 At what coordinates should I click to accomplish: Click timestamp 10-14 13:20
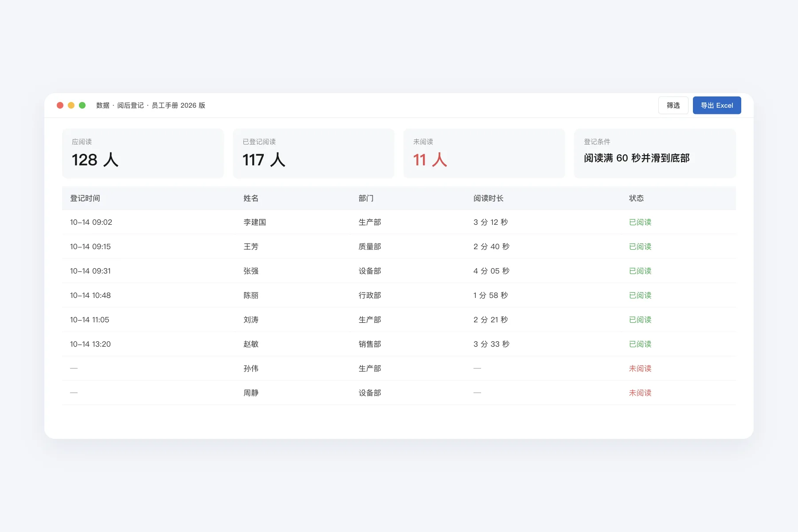point(90,344)
